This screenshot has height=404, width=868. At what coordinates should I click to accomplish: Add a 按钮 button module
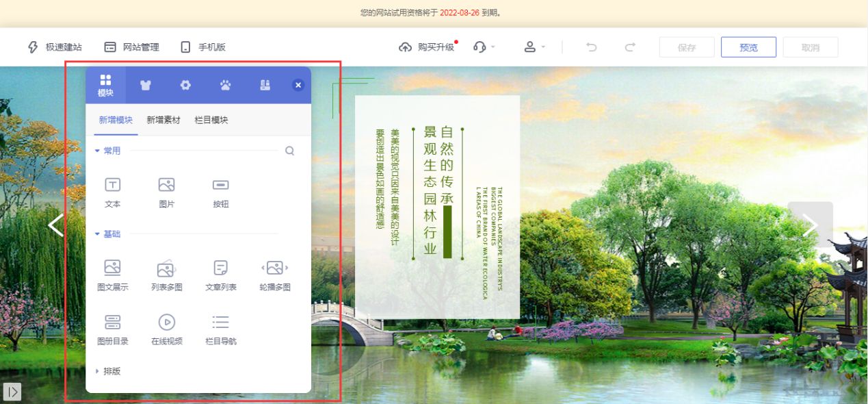pos(221,192)
